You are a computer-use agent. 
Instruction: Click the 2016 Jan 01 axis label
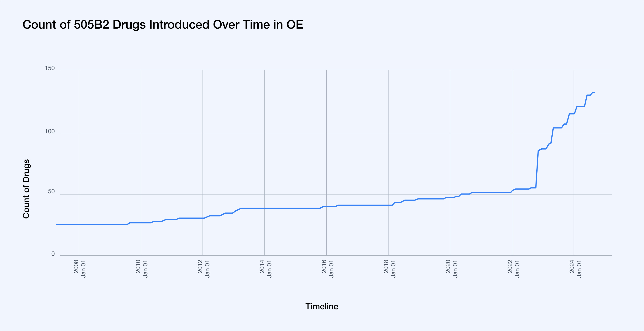(327, 269)
